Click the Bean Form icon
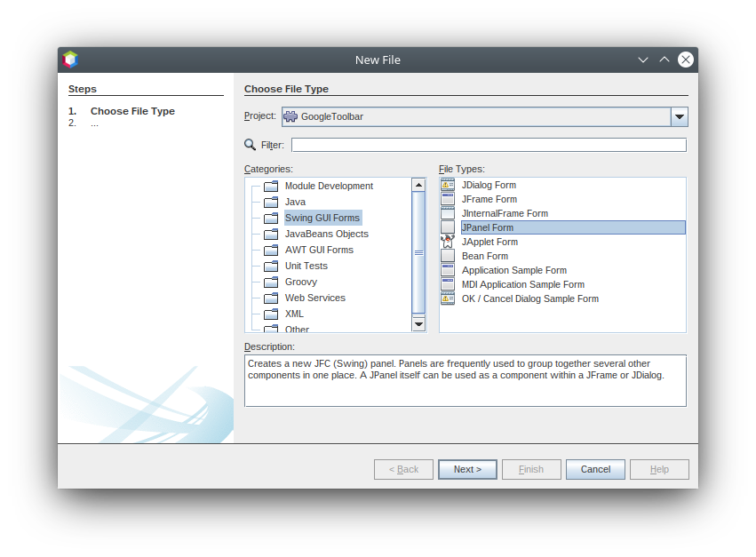This screenshot has height=557, width=756. point(448,256)
